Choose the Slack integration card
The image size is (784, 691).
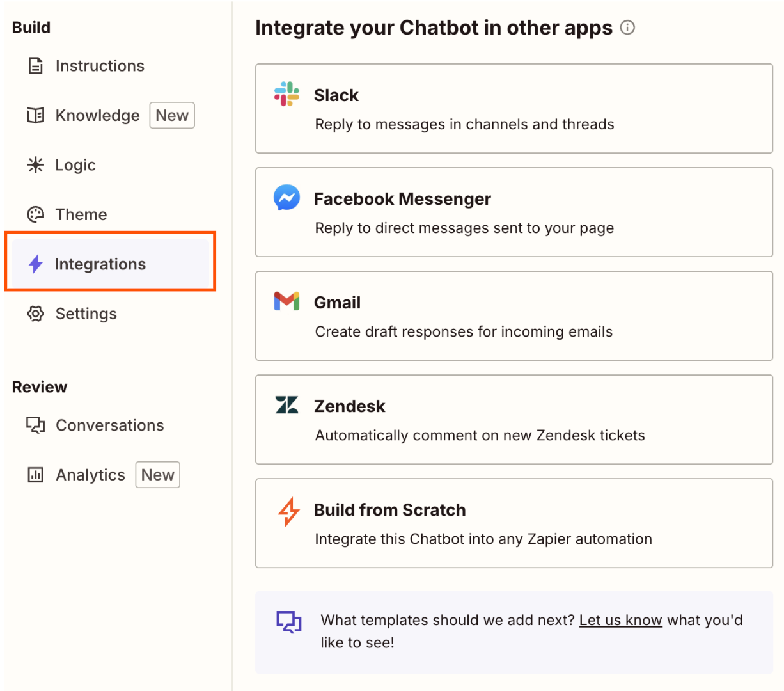click(x=514, y=108)
